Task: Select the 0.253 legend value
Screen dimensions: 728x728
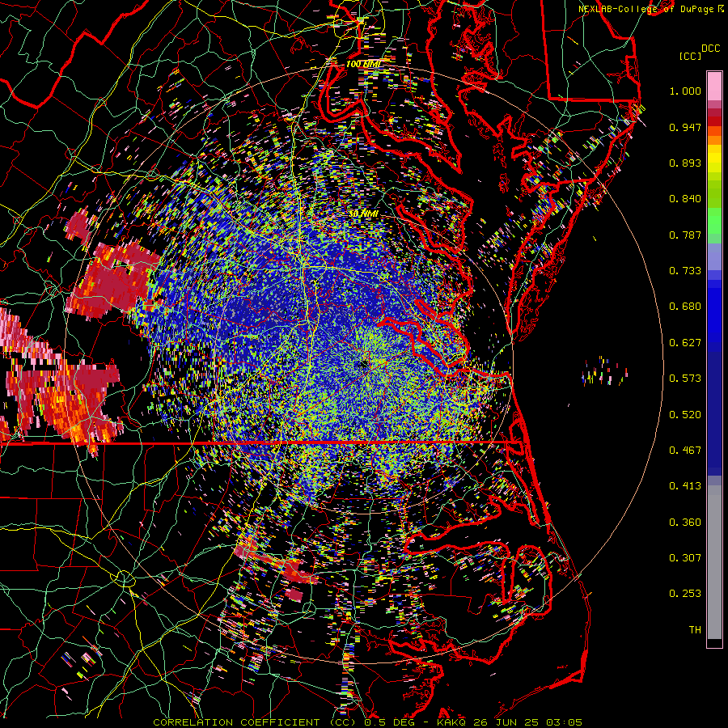Action: (685, 594)
